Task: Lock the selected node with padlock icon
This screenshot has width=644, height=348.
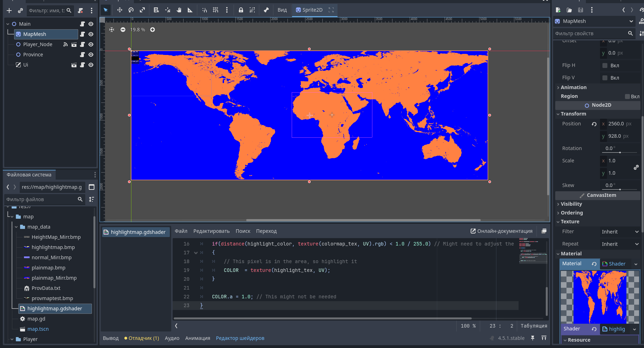Action: pyautogui.click(x=241, y=10)
